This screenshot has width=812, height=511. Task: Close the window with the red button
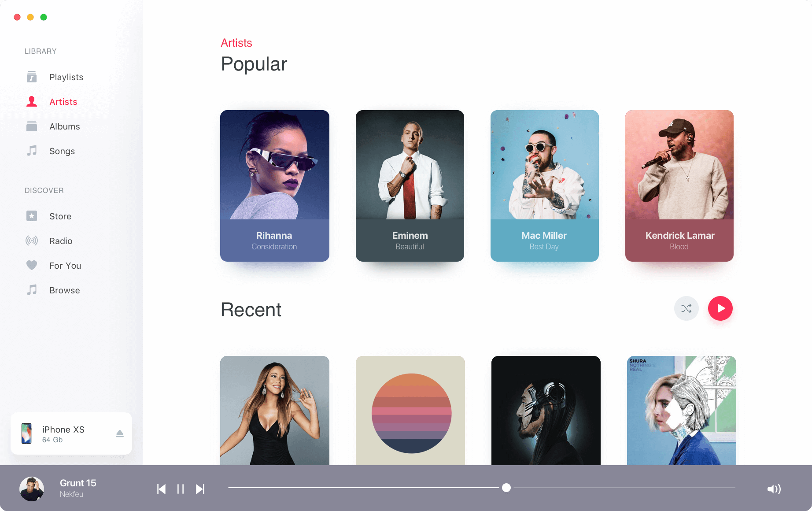(17, 17)
